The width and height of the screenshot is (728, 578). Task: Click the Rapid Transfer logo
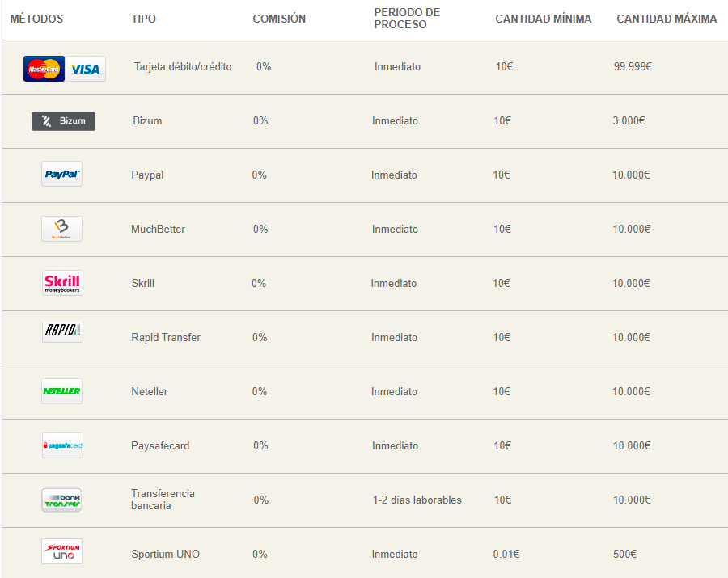tap(62, 331)
